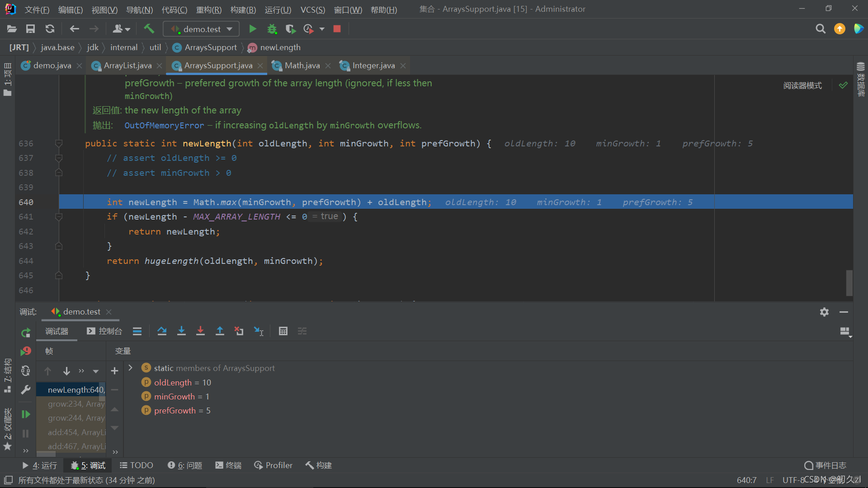Select the oldLength = 10 variable
Image resolution: width=868 pixels, height=488 pixels.
coord(182,383)
